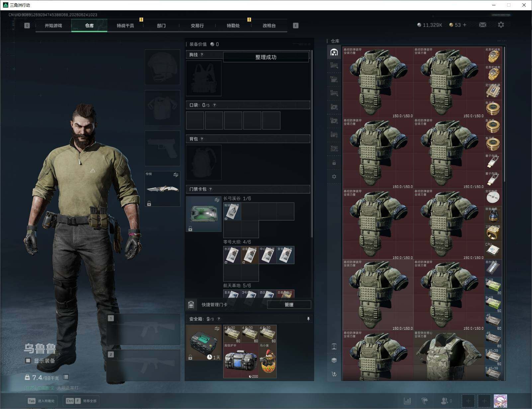Select primary weapon slot 1

coord(143,329)
